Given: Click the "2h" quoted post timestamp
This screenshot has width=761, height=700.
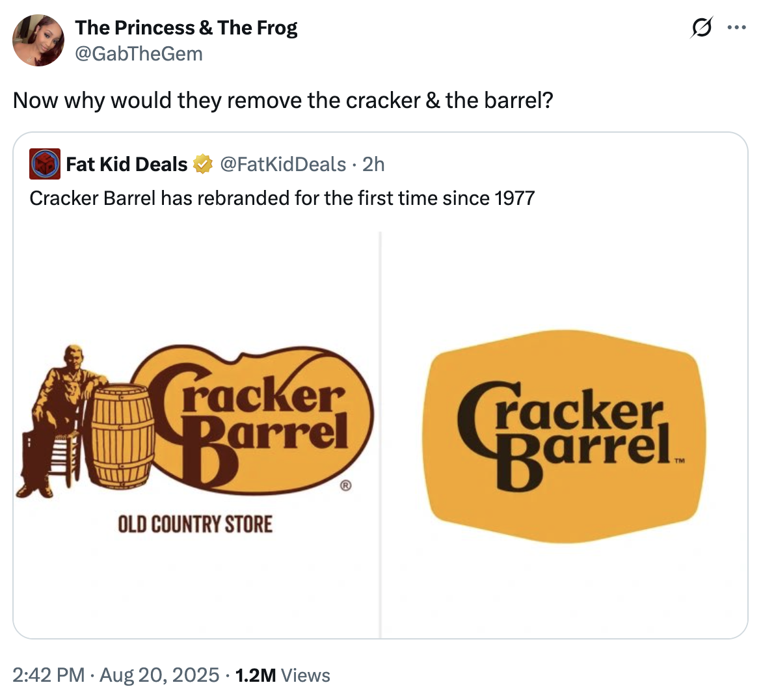Looking at the screenshot, I should [x=374, y=165].
